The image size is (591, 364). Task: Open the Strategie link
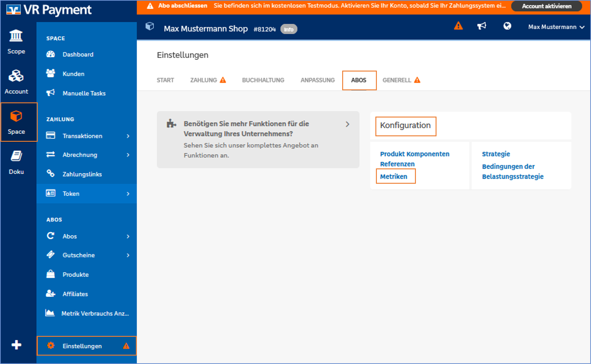click(496, 154)
